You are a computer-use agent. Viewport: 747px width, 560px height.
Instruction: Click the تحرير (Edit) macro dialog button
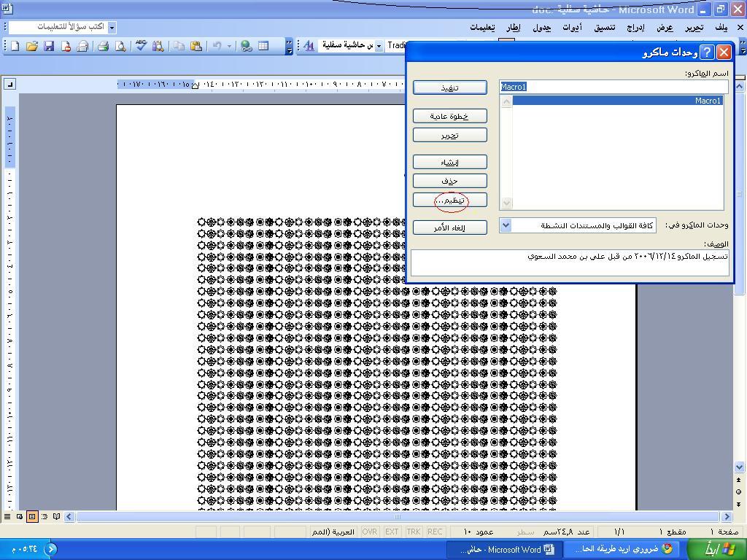pos(449,135)
